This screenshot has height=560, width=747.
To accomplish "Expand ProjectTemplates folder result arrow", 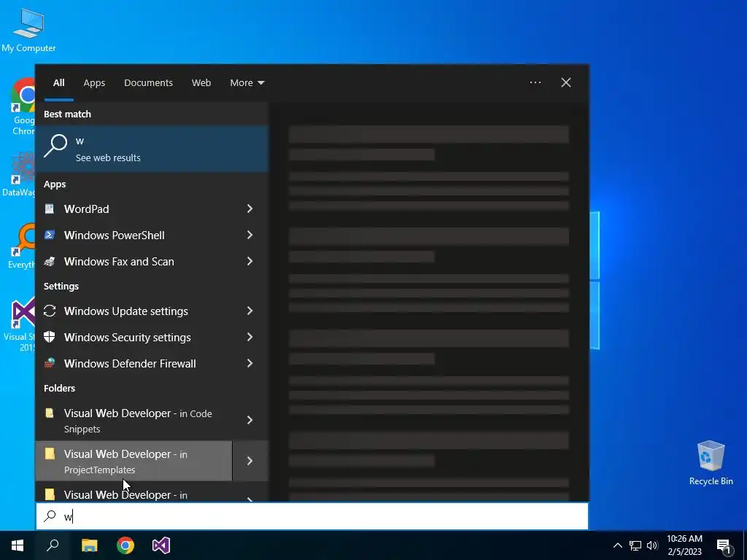I will point(249,461).
